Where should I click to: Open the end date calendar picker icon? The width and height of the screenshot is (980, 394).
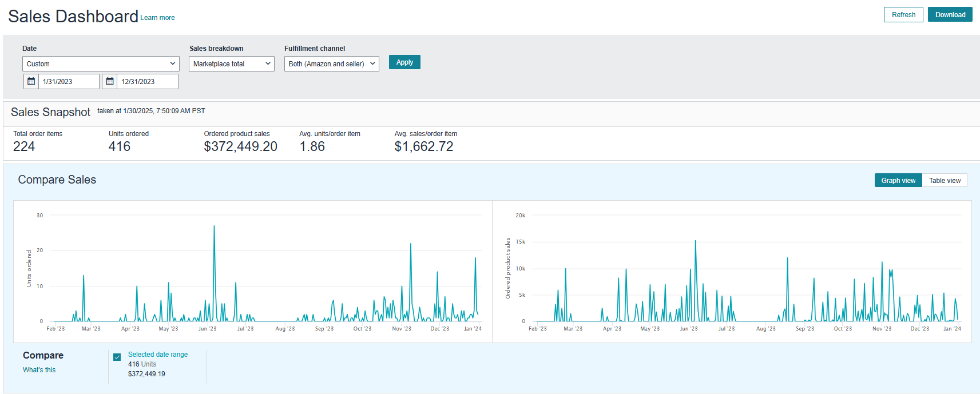pyautogui.click(x=110, y=82)
